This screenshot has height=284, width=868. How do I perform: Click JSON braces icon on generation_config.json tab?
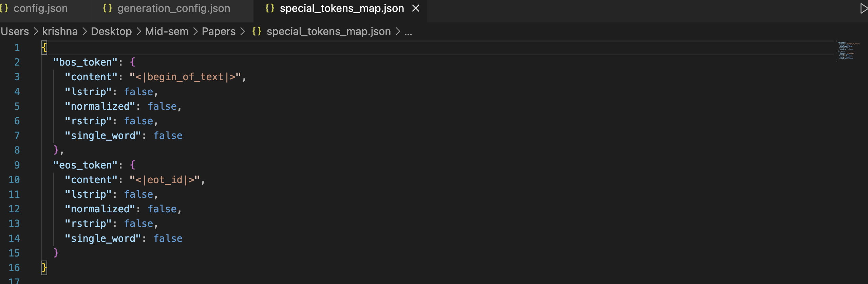[107, 8]
